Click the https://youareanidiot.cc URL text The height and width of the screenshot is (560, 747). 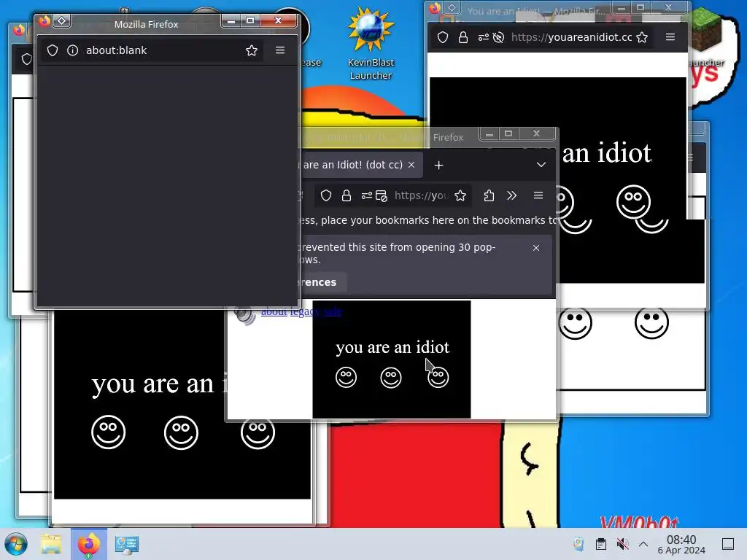pyautogui.click(x=571, y=37)
